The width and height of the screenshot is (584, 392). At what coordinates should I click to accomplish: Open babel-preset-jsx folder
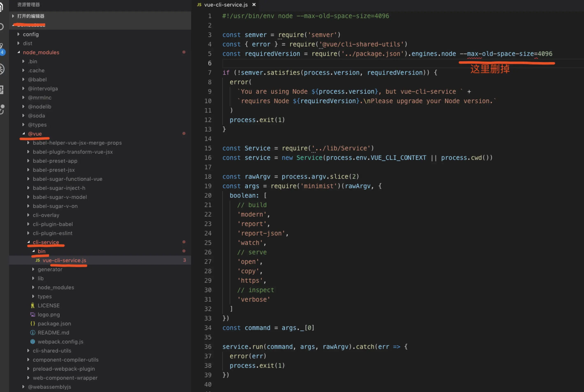click(100, 170)
